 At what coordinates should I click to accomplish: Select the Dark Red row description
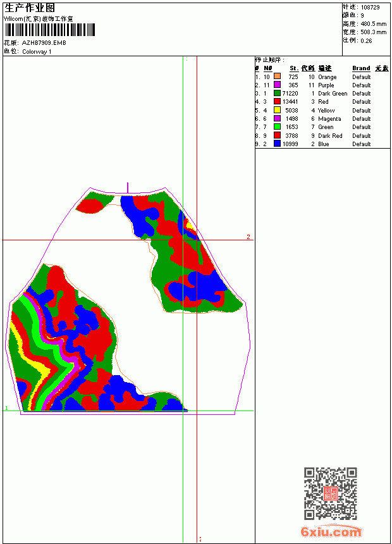330,135
